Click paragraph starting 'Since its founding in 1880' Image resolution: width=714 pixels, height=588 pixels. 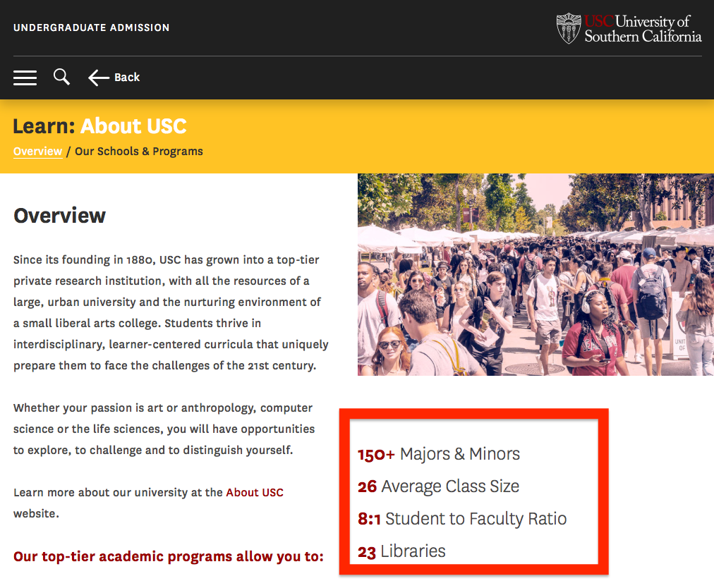click(171, 312)
